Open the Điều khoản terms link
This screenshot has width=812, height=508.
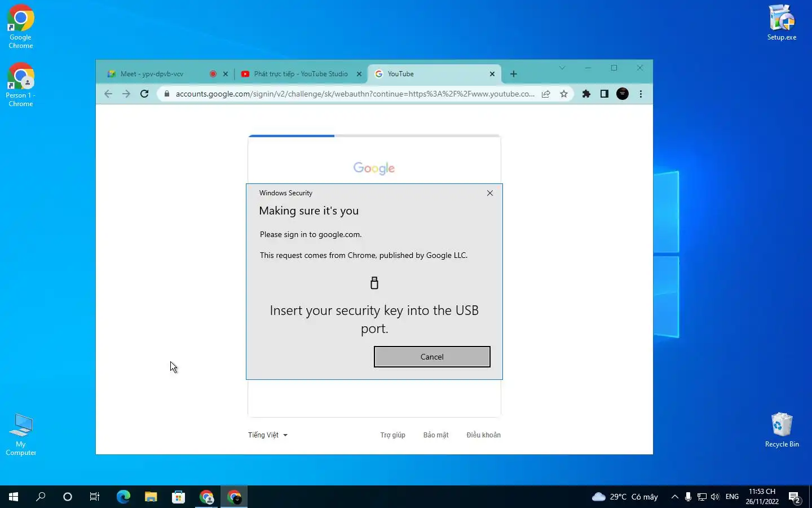click(483, 435)
